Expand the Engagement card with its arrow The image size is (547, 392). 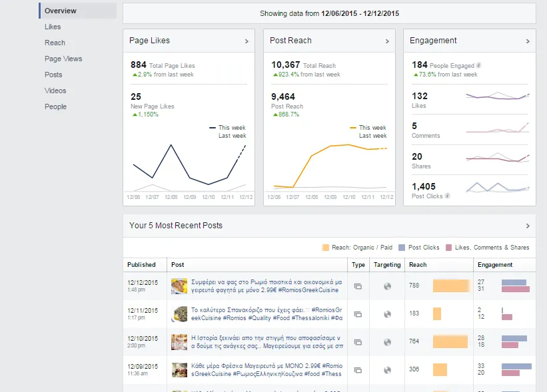click(x=528, y=41)
